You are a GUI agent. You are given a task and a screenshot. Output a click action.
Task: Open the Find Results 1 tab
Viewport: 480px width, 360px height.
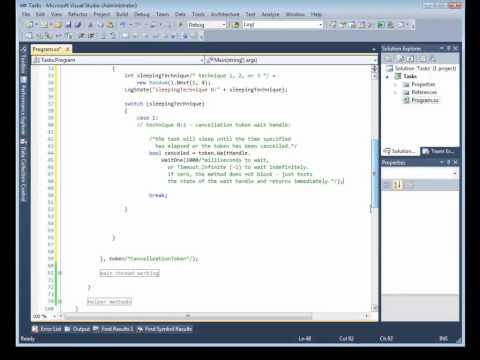(x=113, y=329)
